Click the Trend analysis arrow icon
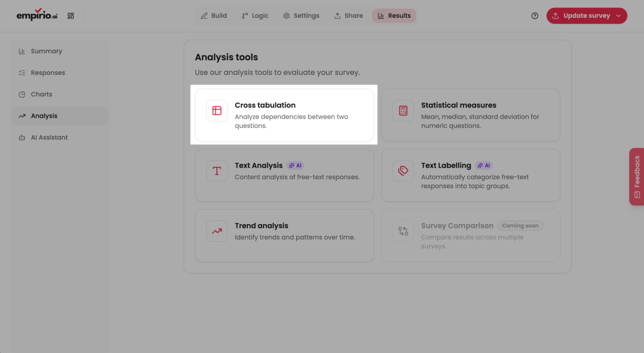Screen dimensions: 644x353 pyautogui.click(x=217, y=231)
